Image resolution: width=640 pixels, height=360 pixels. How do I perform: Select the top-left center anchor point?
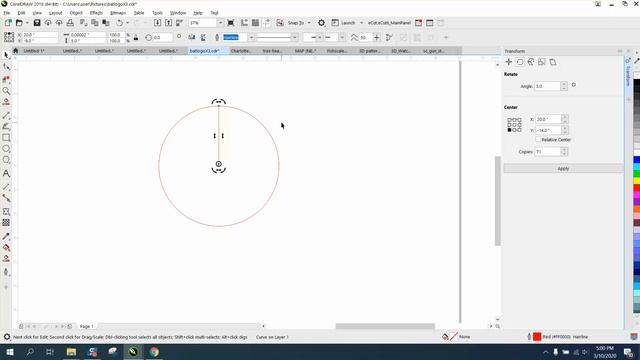click(509, 120)
